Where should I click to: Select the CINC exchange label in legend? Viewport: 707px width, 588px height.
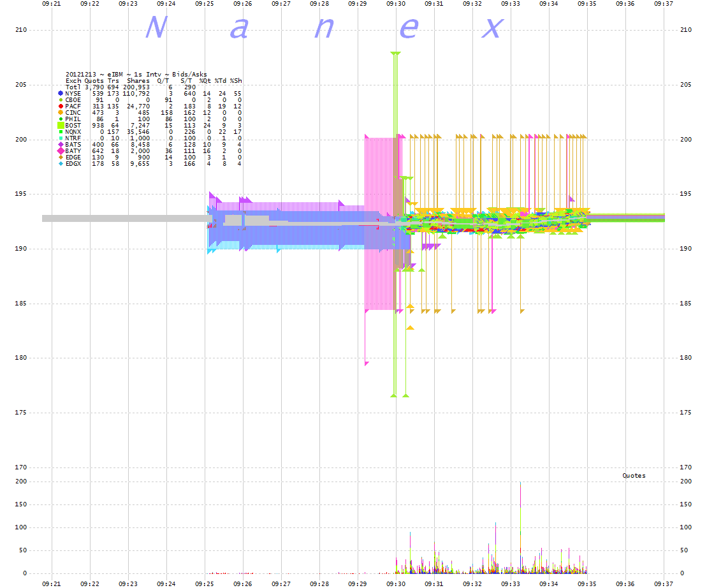[x=73, y=112]
